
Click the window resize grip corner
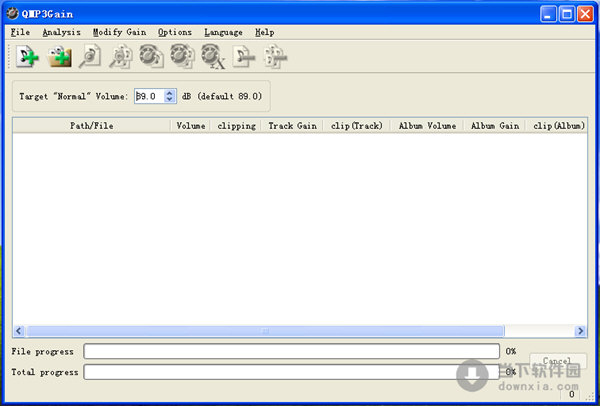point(589,395)
